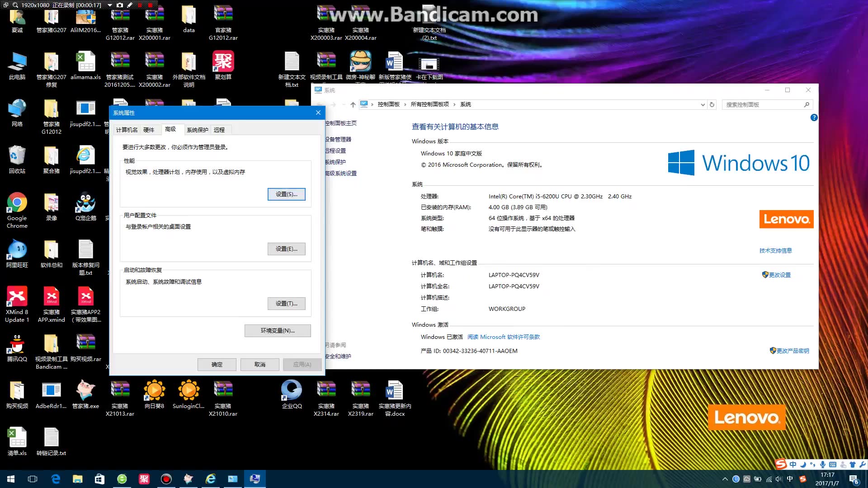
Task: Open the 实惠猪更新内容.docx file
Action: click(395, 398)
